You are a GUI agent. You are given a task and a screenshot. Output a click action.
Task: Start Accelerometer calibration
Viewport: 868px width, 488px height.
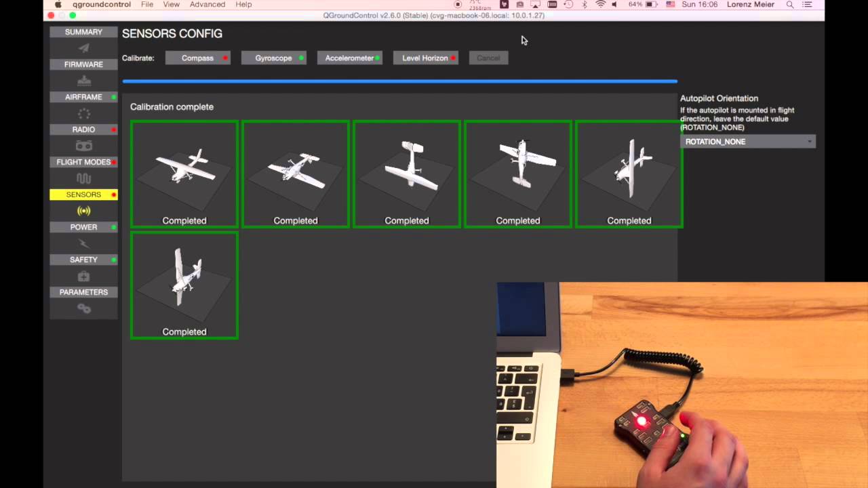pyautogui.click(x=349, y=58)
